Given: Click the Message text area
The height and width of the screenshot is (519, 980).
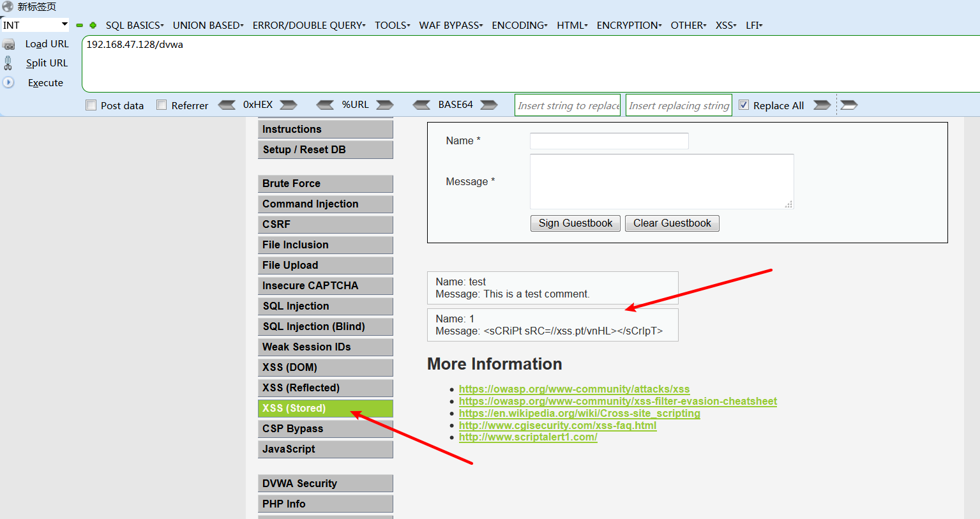Looking at the screenshot, I should click(662, 181).
